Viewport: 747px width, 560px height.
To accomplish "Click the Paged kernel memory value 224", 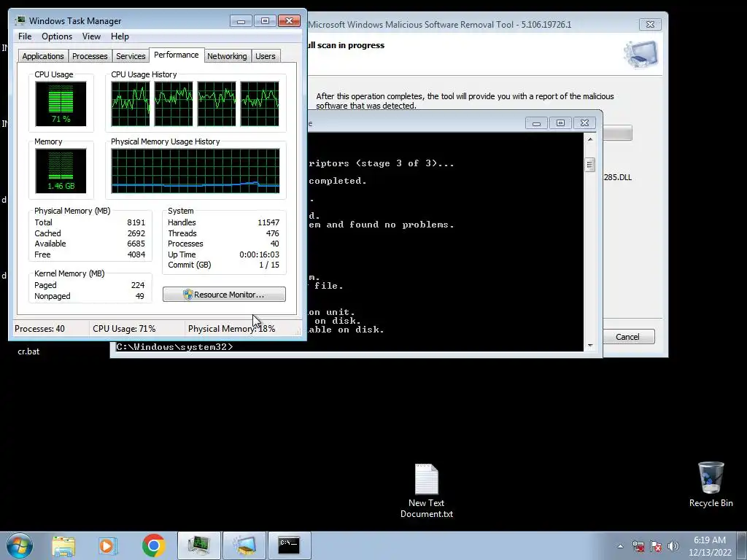I will pyautogui.click(x=138, y=285).
